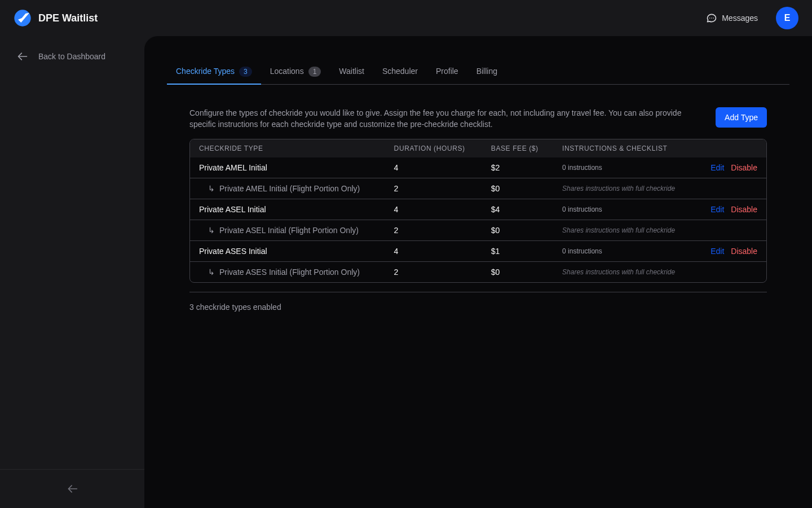Screen dimensions: 812x508
Task: Click the DPE Waitlist checkmark logo
Action: tap(23, 17)
